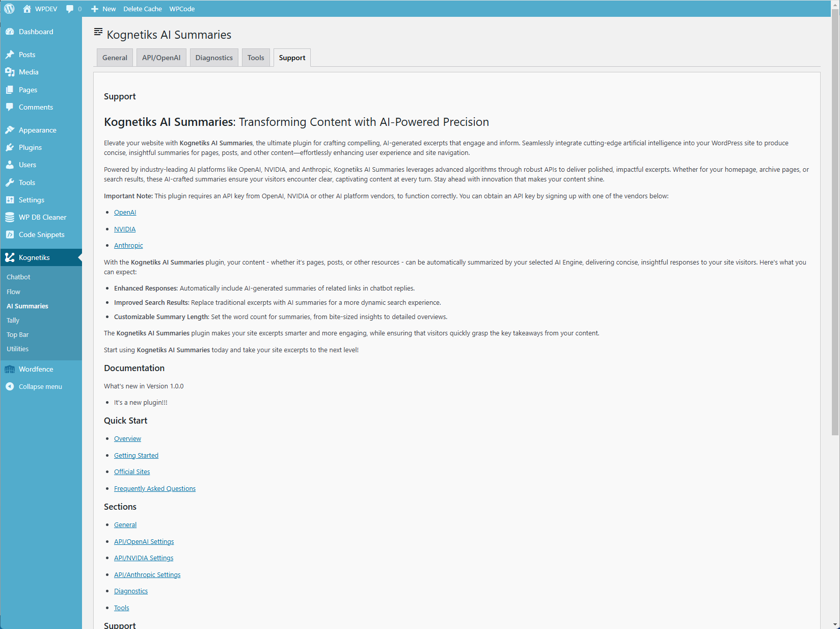The image size is (840, 629).
Task: Click the "What's new in Version 1.0.0" text
Action: [x=144, y=386]
